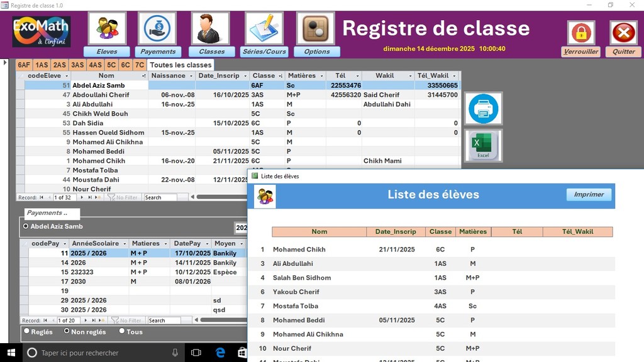The image size is (644, 362).
Task: Click the Payements button label
Action: (x=158, y=52)
